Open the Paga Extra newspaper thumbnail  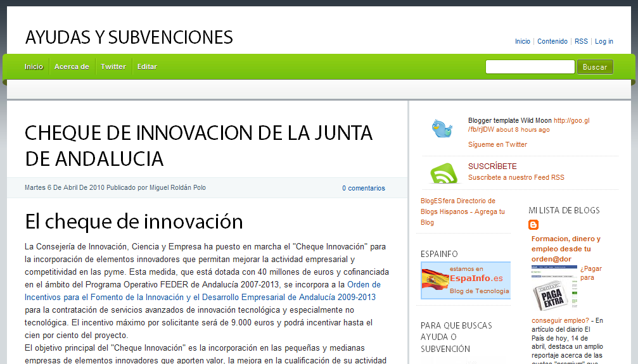pos(554,288)
